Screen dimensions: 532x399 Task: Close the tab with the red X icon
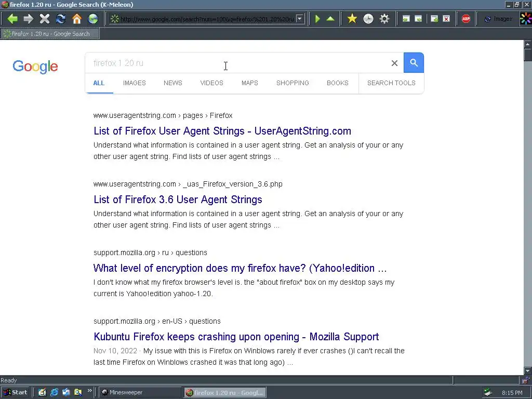(446, 19)
